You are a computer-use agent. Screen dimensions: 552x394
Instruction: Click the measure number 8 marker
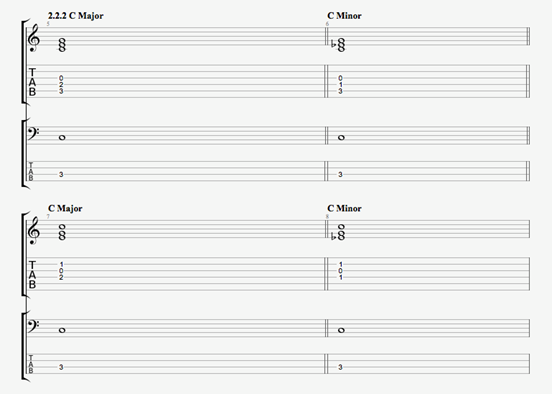(x=327, y=217)
